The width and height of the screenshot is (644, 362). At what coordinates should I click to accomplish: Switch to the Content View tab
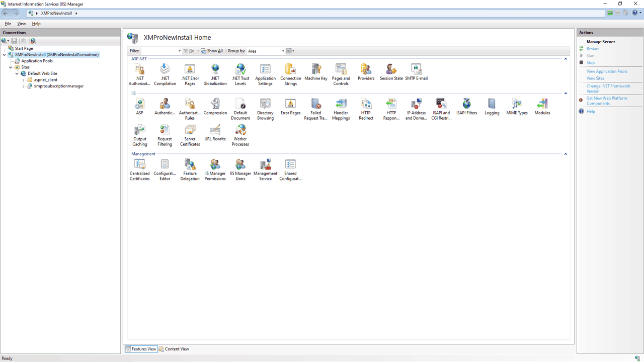pos(174,349)
